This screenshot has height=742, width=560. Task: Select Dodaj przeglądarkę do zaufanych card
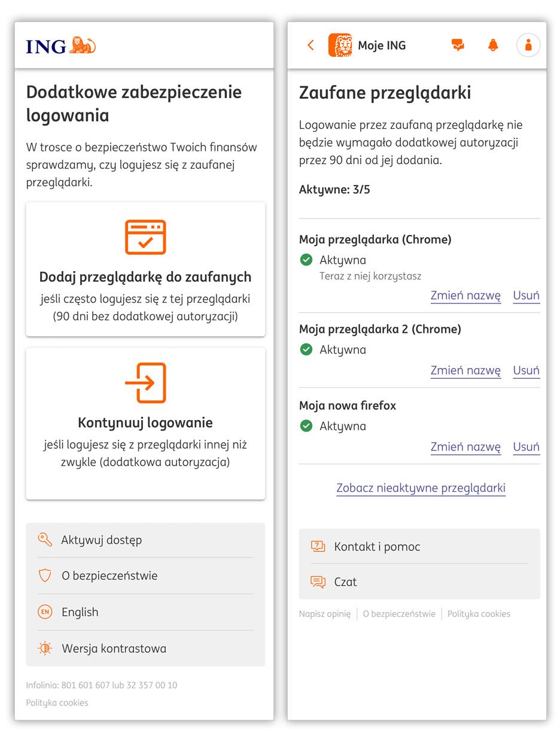pyautogui.click(x=145, y=269)
